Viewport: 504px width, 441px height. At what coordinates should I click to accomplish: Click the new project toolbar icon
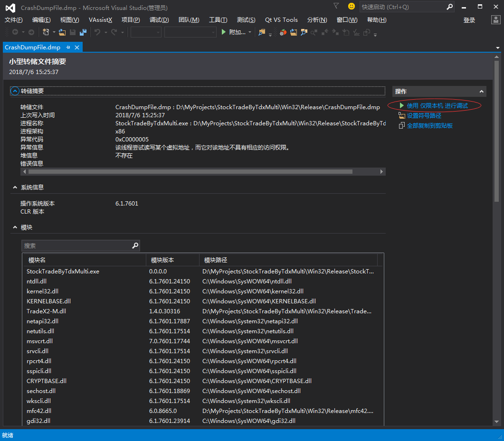tap(46, 32)
